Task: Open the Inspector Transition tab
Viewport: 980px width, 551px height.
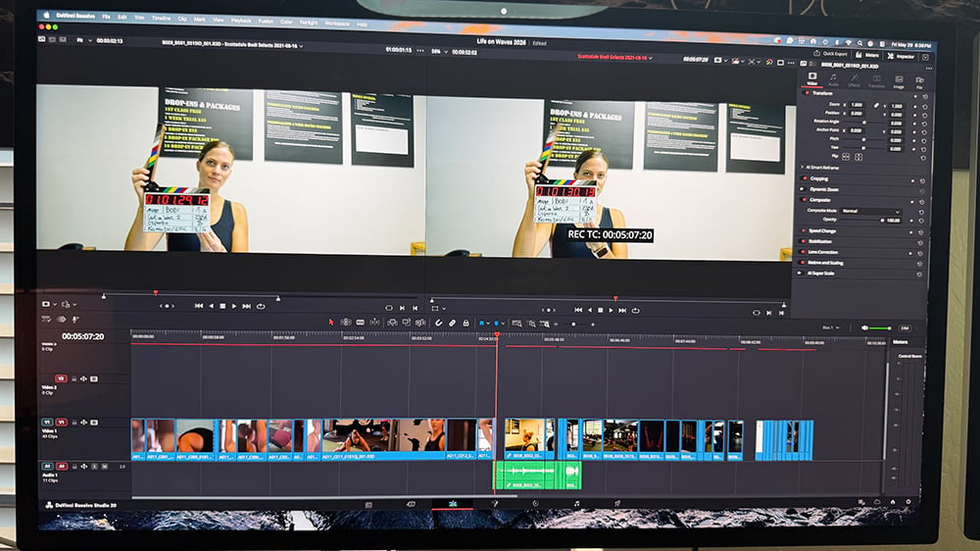Action: tap(877, 80)
